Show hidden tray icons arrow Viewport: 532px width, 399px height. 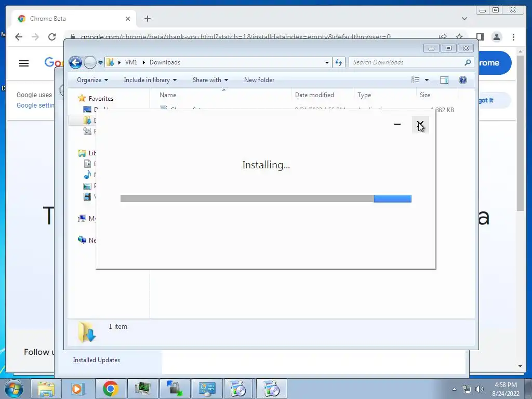[x=454, y=389]
